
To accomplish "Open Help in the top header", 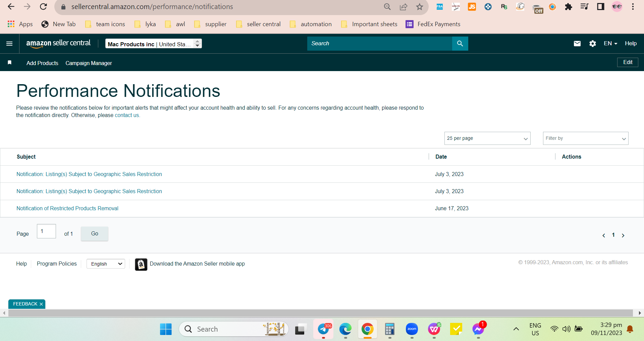I will tap(631, 44).
